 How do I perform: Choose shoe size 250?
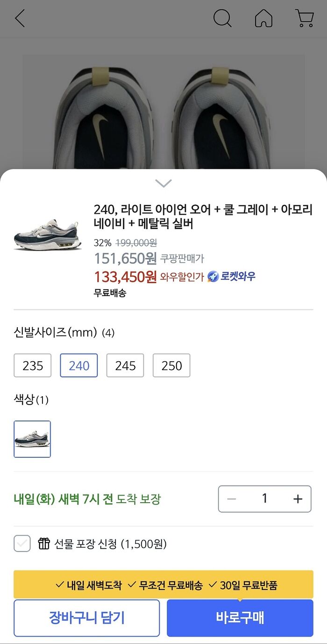click(171, 365)
